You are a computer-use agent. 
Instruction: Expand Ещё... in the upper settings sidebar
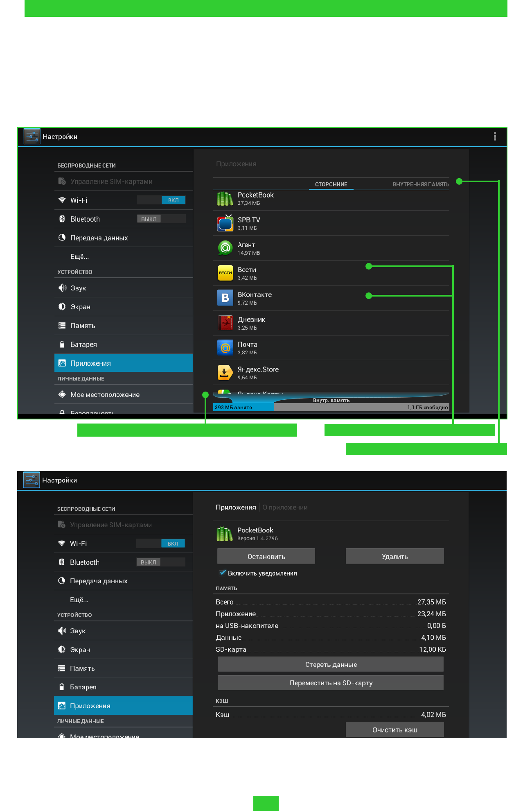click(x=79, y=257)
